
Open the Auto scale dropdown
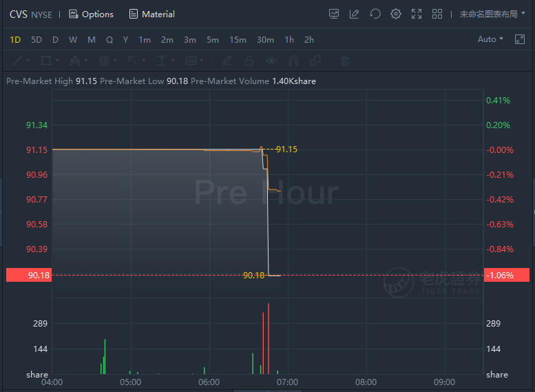coord(490,39)
